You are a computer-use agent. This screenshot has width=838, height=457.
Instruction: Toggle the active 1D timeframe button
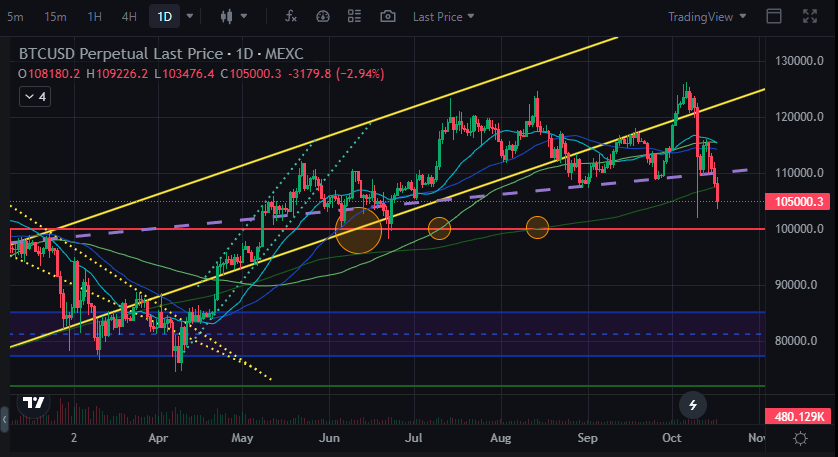point(163,17)
